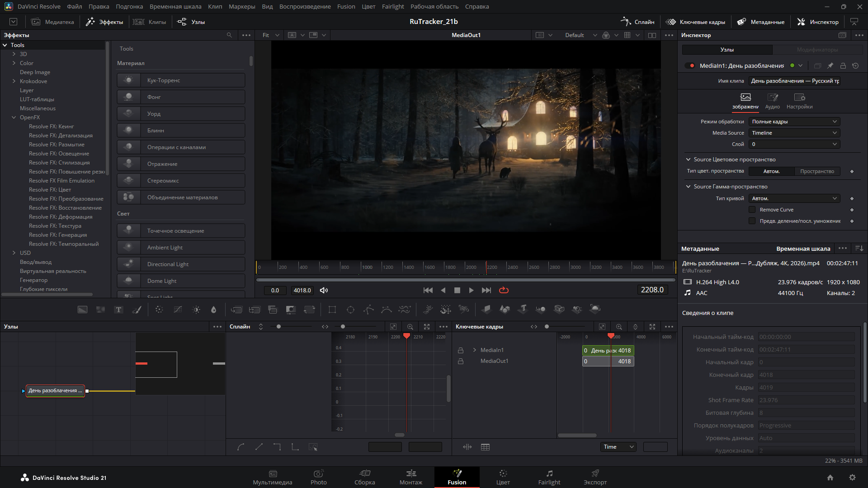Open the Аудио tab in Inspector
The image size is (868, 488).
pyautogui.click(x=772, y=101)
